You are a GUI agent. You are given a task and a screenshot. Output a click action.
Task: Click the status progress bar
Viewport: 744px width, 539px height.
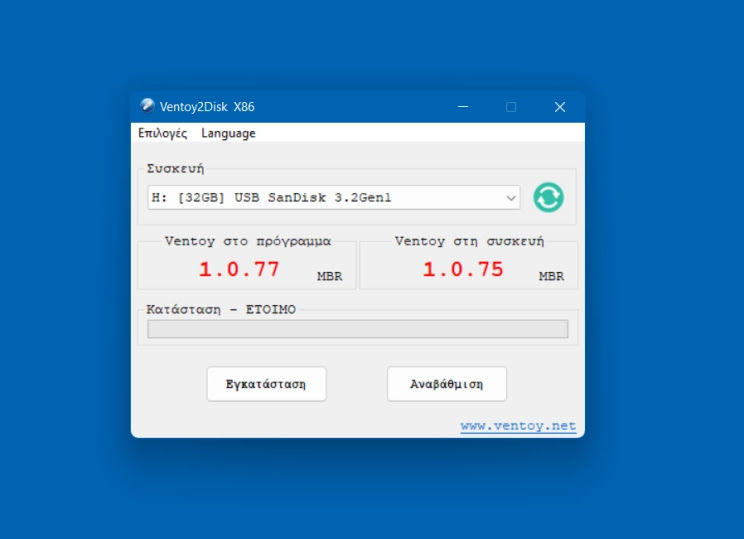point(357,329)
